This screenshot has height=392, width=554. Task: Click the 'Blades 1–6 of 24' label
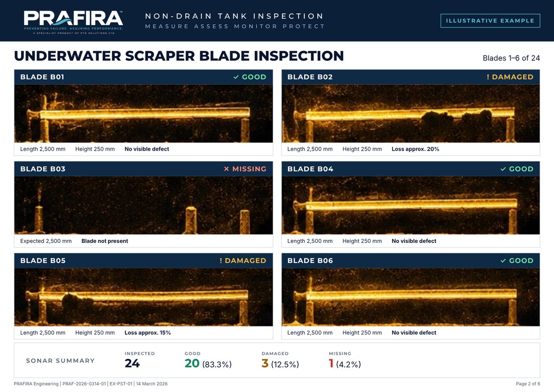point(511,58)
